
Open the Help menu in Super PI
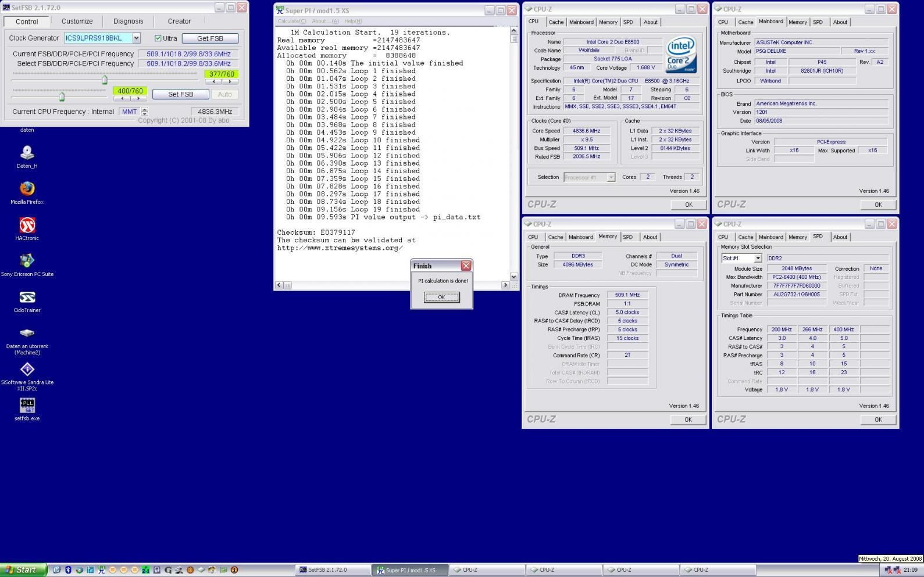353,21
